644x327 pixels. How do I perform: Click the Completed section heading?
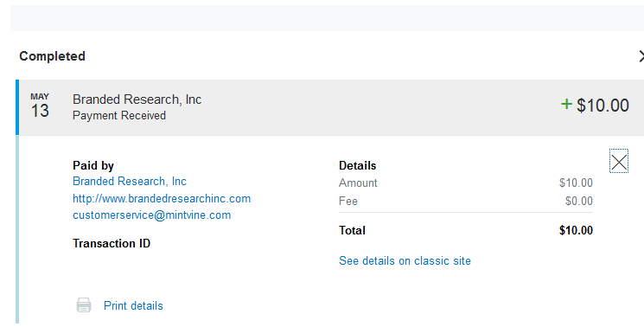(x=52, y=56)
